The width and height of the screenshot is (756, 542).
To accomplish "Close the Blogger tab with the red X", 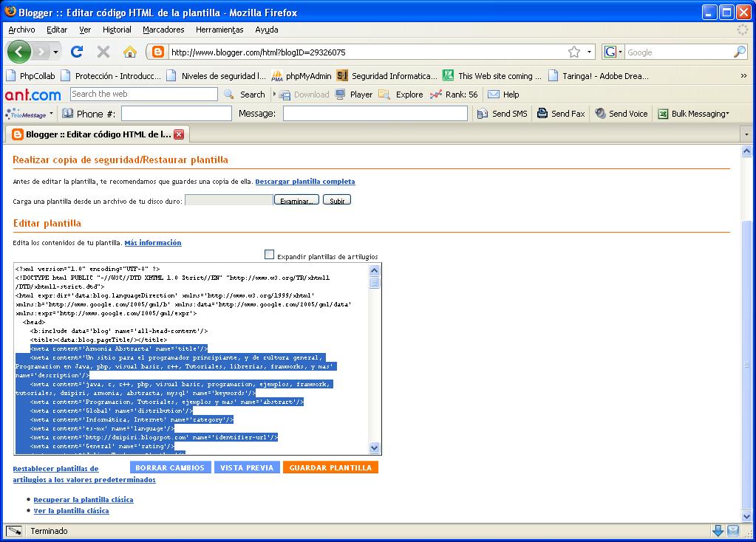I will (x=179, y=134).
